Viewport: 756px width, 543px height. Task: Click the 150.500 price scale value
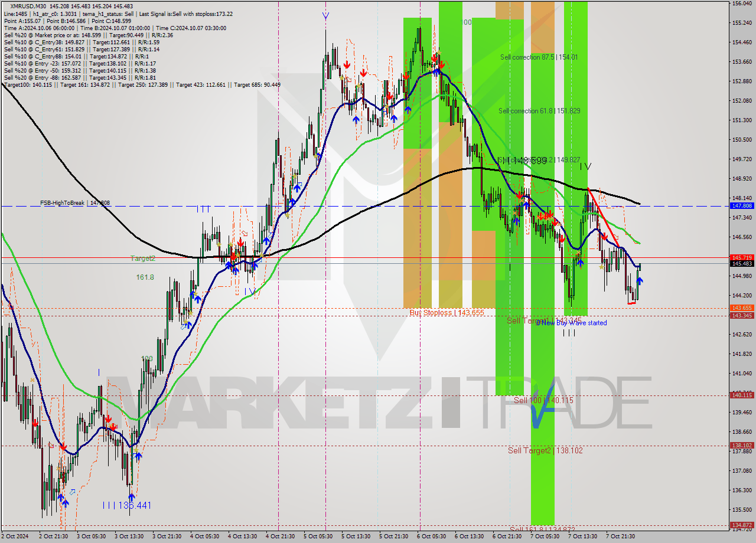(742, 140)
